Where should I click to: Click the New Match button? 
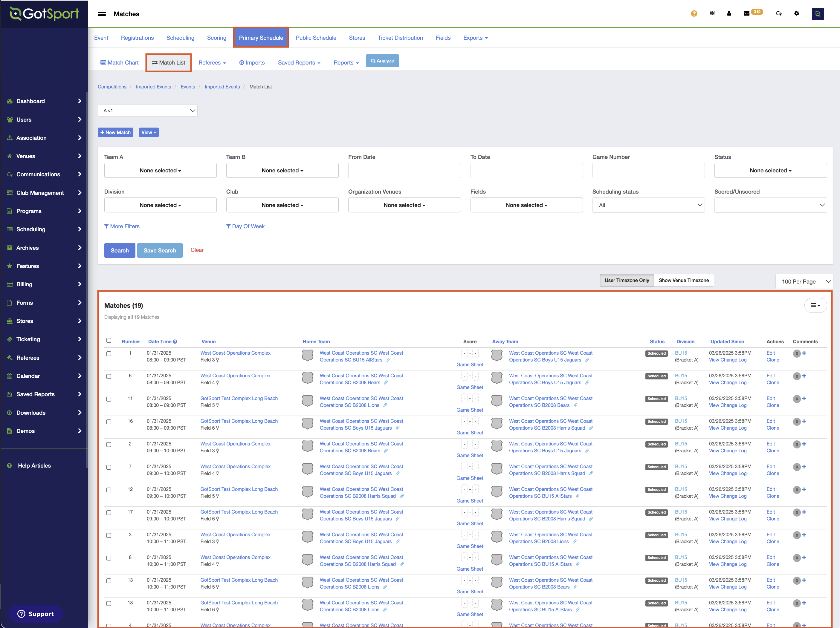point(115,132)
